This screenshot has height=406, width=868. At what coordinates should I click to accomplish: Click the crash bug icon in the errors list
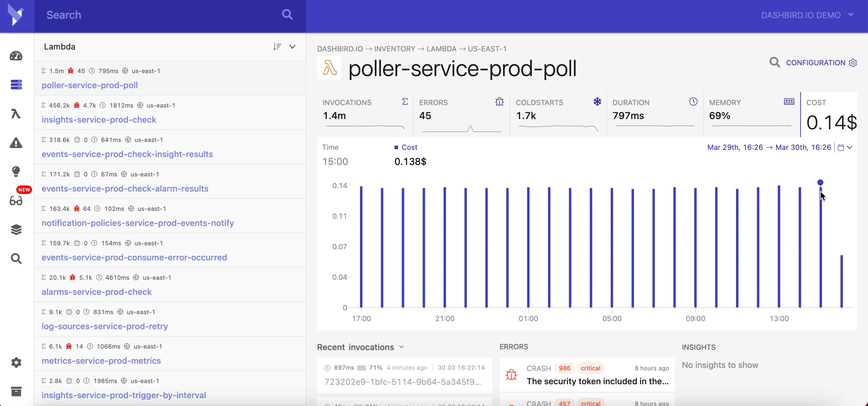pos(511,374)
